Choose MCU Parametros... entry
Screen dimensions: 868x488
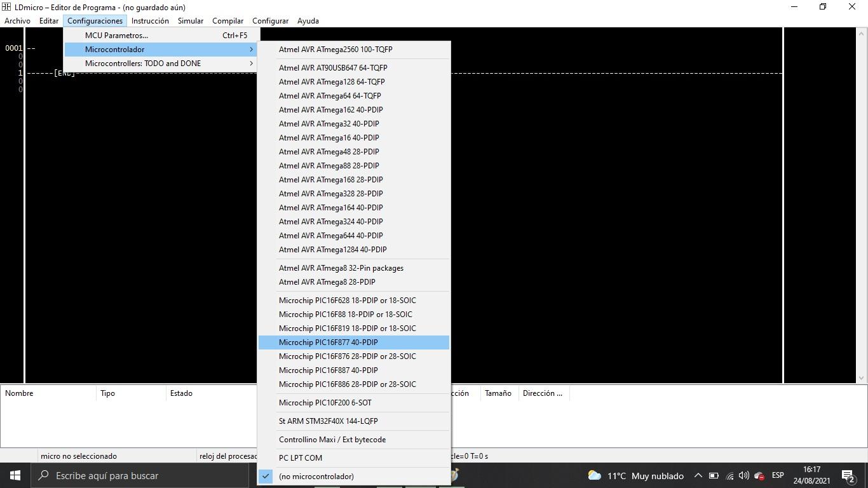[161, 36]
